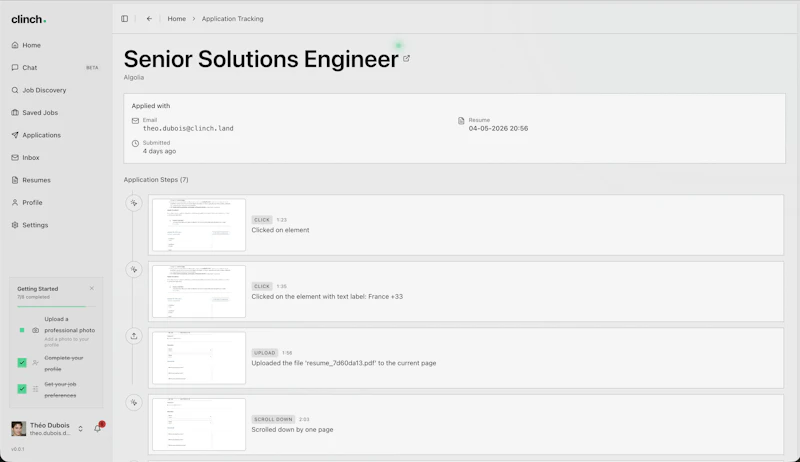800x462 pixels.
Task: Click camera icon for professional photo task
Action: tap(35, 330)
